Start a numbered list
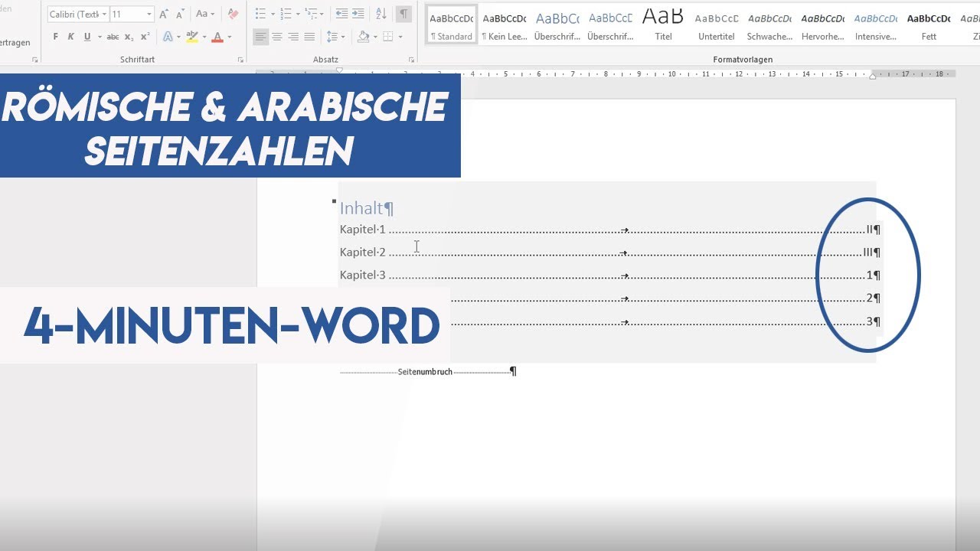This screenshot has width=980, height=551. [x=286, y=14]
